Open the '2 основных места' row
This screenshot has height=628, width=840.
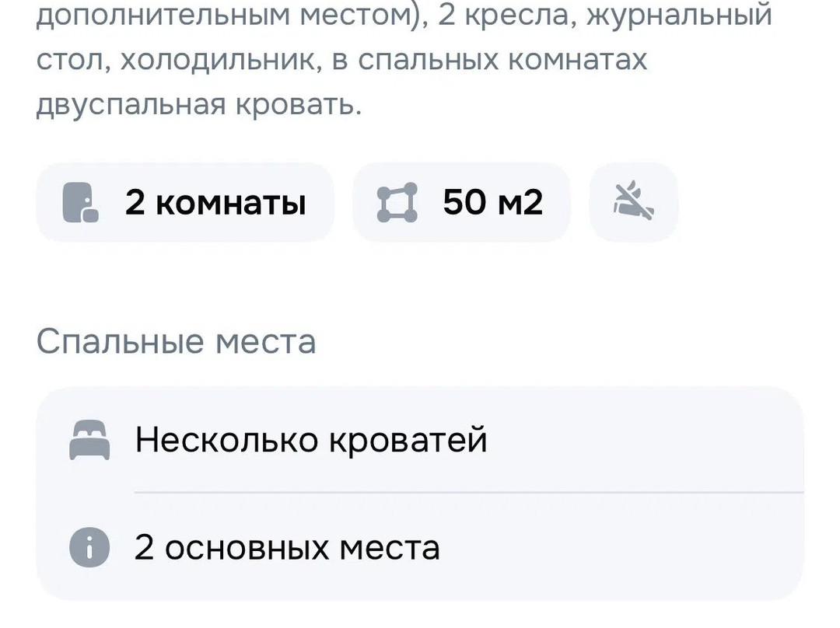420,547
